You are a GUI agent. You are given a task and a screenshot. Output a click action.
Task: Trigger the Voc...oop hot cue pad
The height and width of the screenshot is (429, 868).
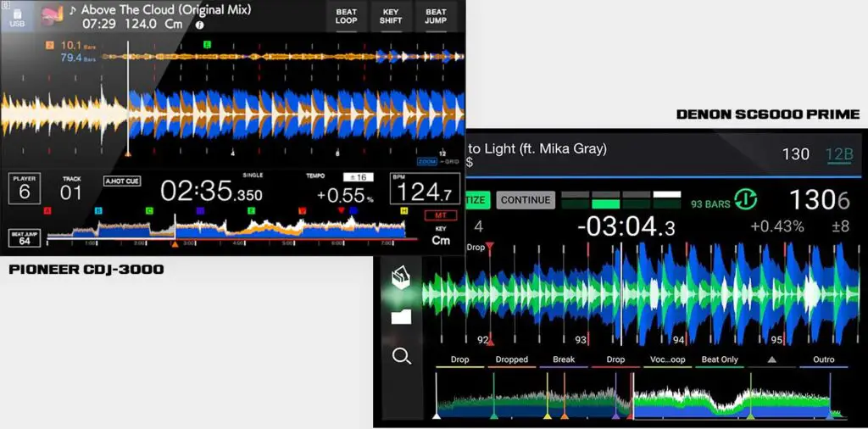(668, 360)
